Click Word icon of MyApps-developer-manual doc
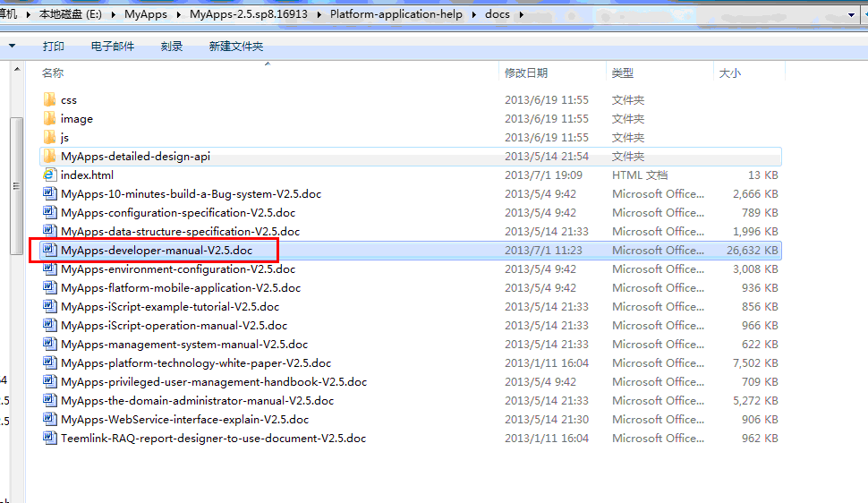 [x=50, y=251]
